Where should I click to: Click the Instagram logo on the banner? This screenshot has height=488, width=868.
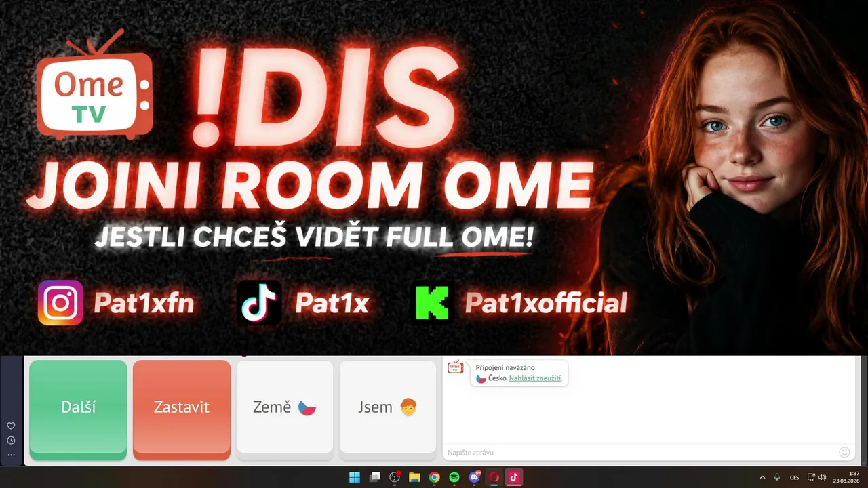click(60, 303)
